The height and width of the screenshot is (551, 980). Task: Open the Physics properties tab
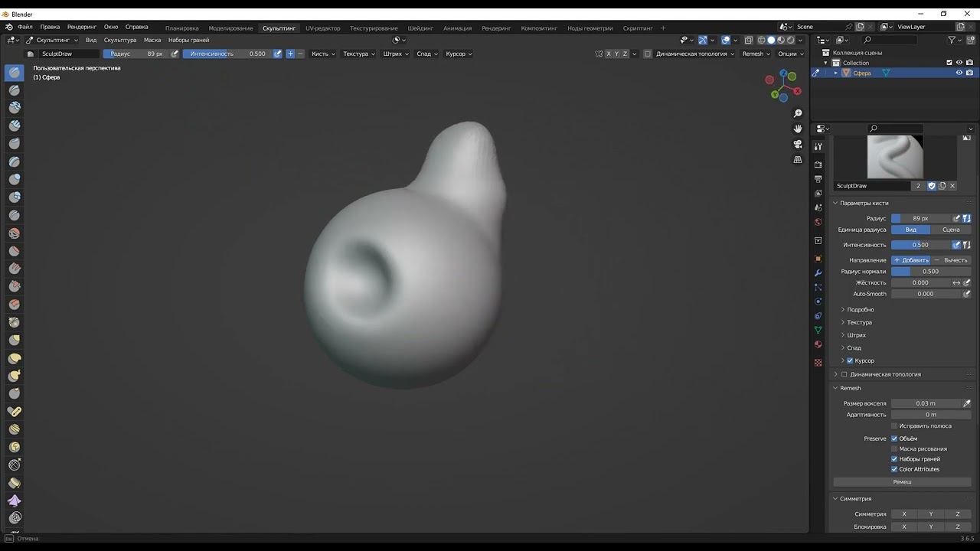click(818, 302)
